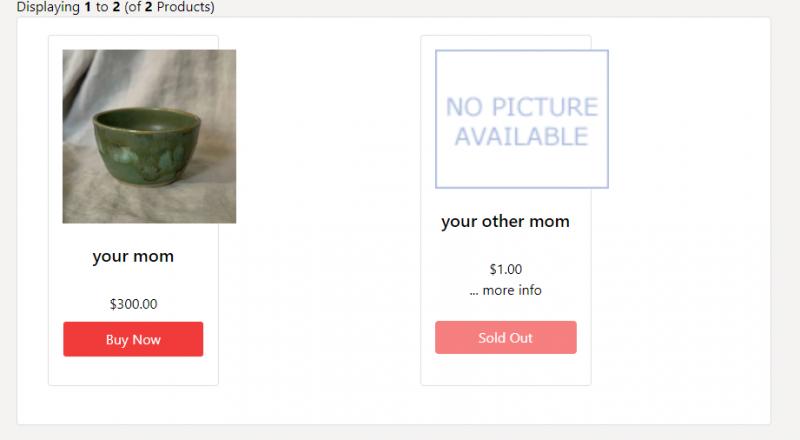
Task: Click the gray draped fabric above the bowl
Action: click(x=148, y=77)
